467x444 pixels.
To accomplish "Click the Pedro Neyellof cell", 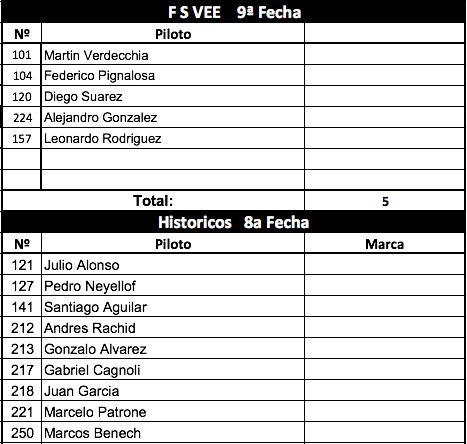I will 173,286.
